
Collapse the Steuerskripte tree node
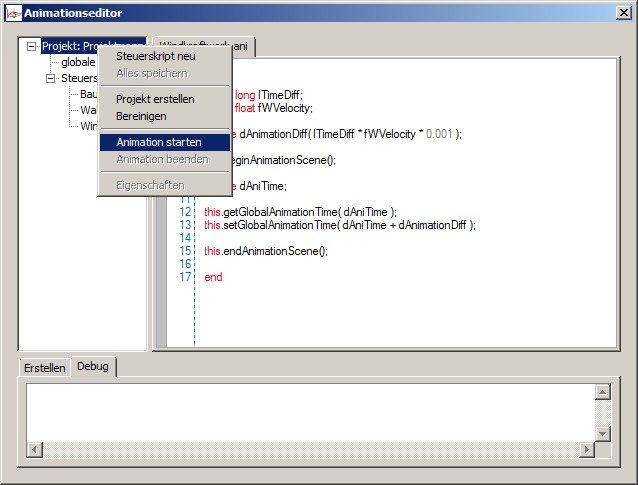click(x=51, y=78)
